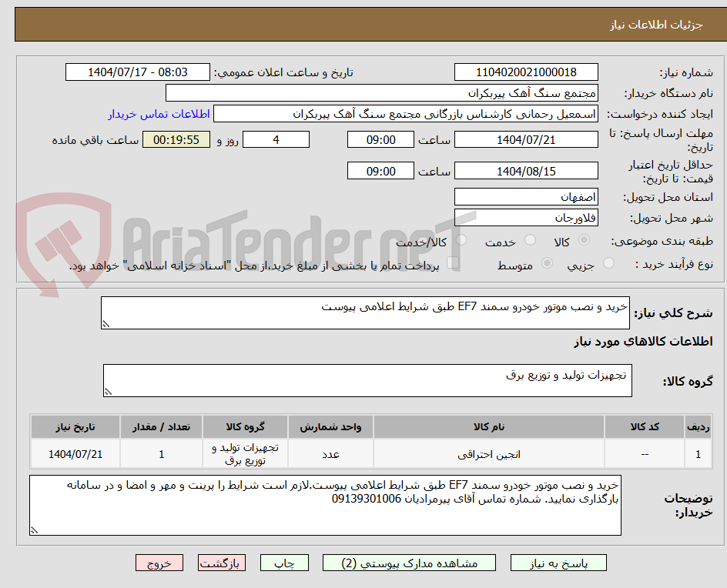Select the خدمت radio button

coord(530,241)
